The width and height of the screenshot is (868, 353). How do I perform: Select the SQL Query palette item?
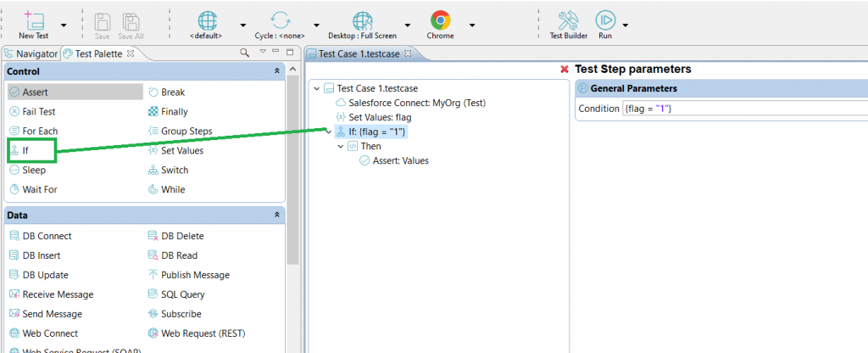coord(176,294)
